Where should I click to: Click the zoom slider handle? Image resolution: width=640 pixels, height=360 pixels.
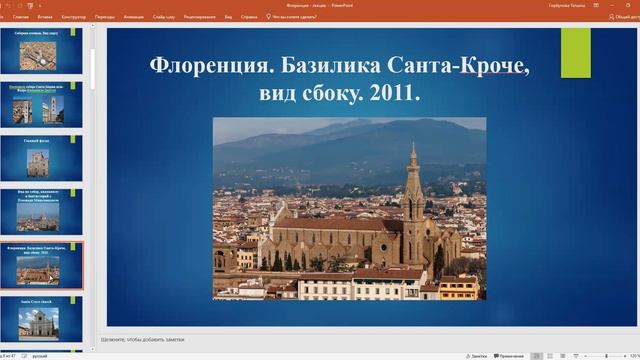tap(607, 356)
